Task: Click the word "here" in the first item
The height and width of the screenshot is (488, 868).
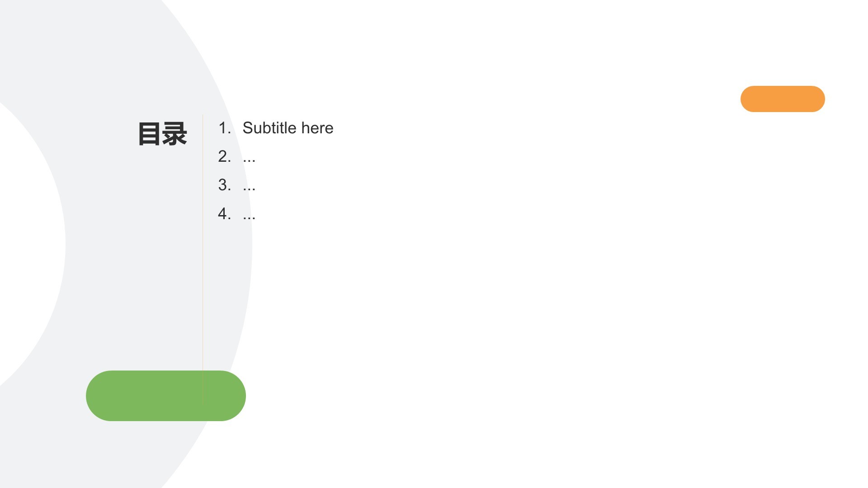Action: point(317,128)
